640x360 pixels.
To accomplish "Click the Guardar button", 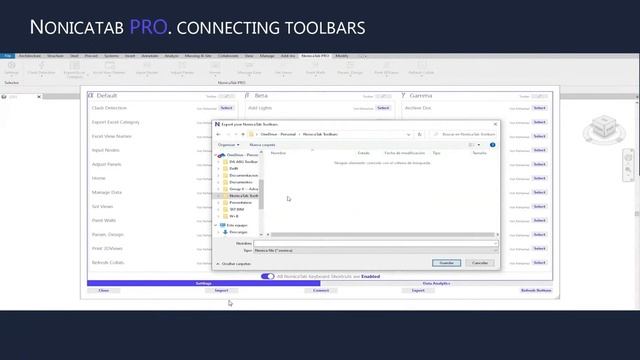I will pyautogui.click(x=447, y=263).
